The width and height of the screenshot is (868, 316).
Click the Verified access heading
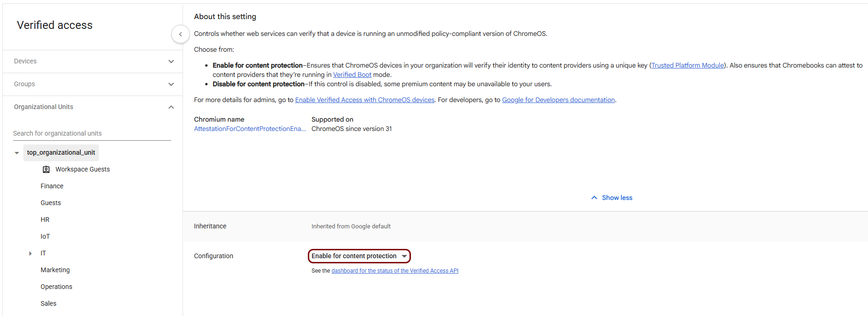coord(55,25)
